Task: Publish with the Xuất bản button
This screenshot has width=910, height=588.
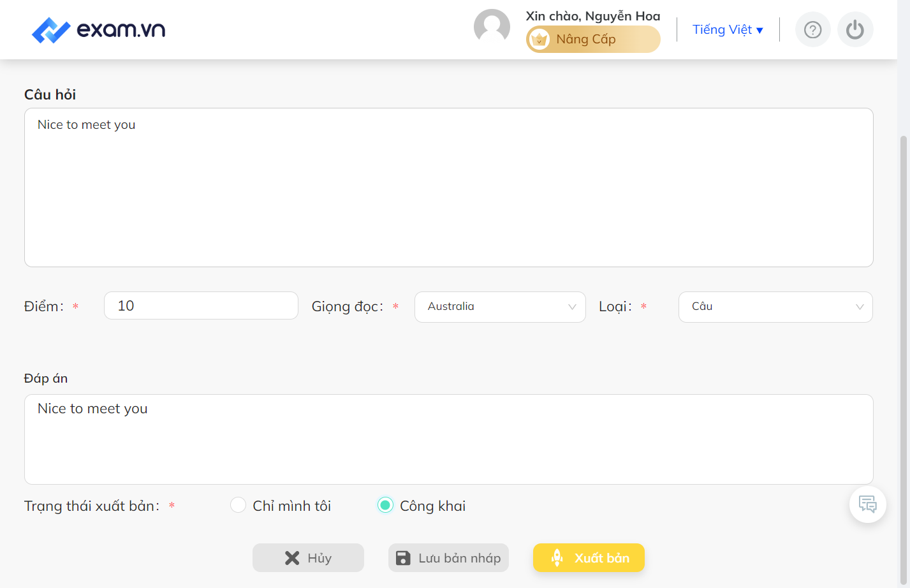Action: pos(589,558)
